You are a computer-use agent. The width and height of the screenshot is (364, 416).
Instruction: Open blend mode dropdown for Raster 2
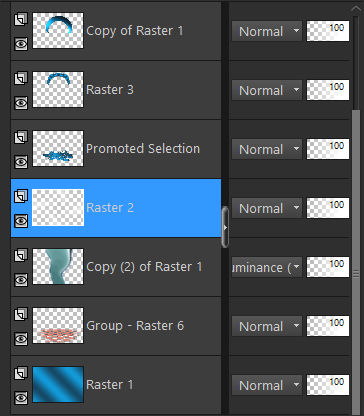coord(267,208)
